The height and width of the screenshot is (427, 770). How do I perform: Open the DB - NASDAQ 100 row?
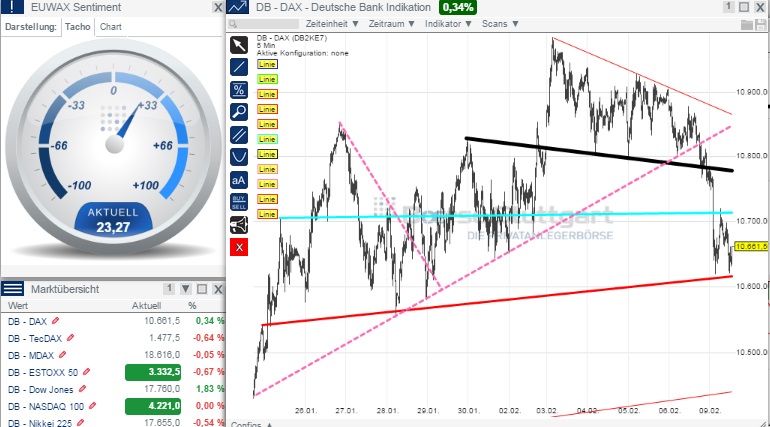pyautogui.click(x=113, y=406)
